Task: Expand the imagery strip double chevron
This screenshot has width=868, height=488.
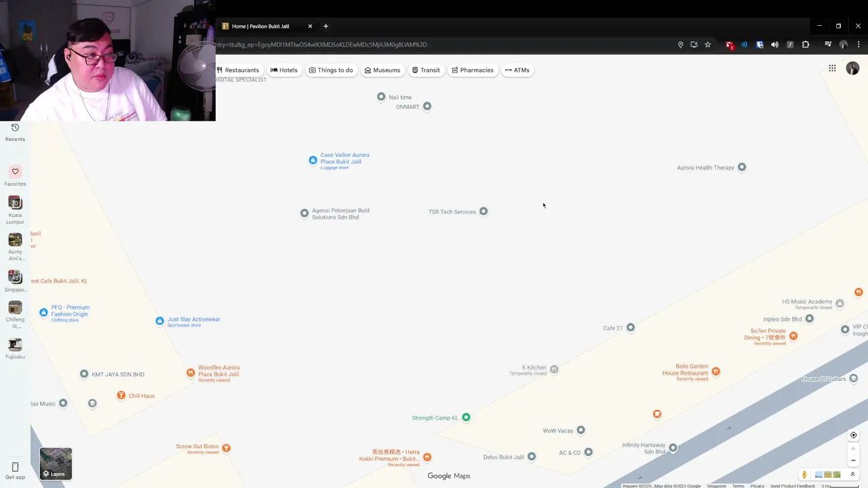Action: (x=852, y=474)
